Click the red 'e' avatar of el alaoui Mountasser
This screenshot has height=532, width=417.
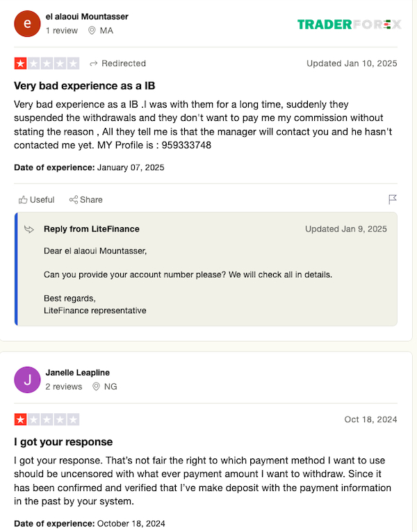(27, 24)
